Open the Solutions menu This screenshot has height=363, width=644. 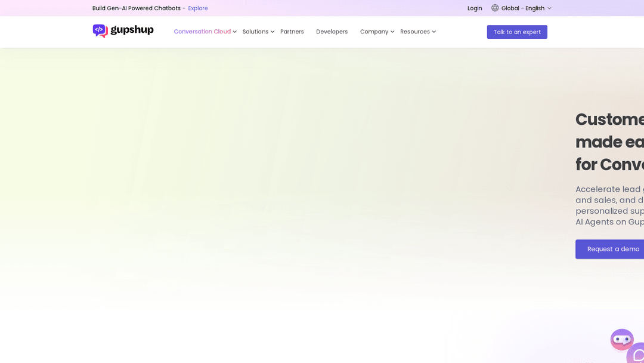[x=255, y=32]
